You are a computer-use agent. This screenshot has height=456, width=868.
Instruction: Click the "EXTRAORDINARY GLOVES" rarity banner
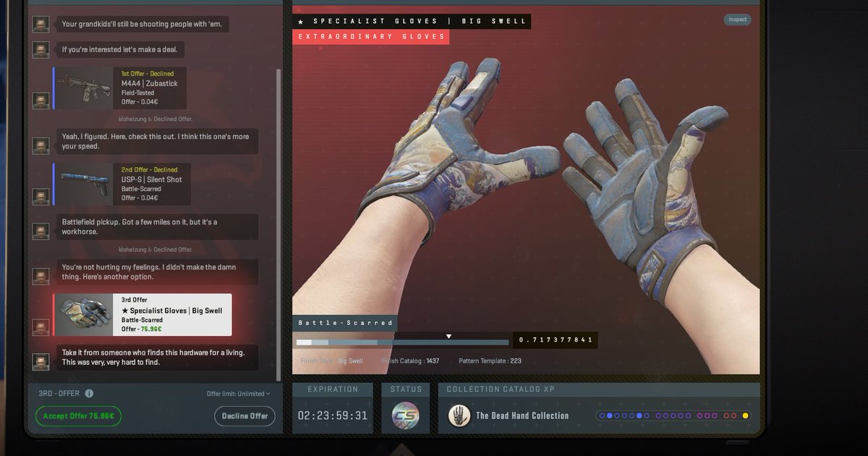372,36
